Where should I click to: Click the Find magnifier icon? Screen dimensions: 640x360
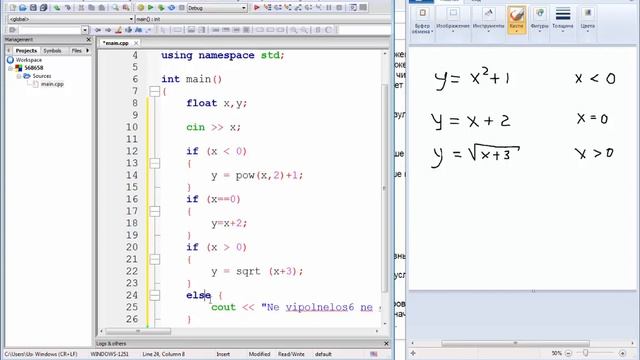(x=116, y=8)
